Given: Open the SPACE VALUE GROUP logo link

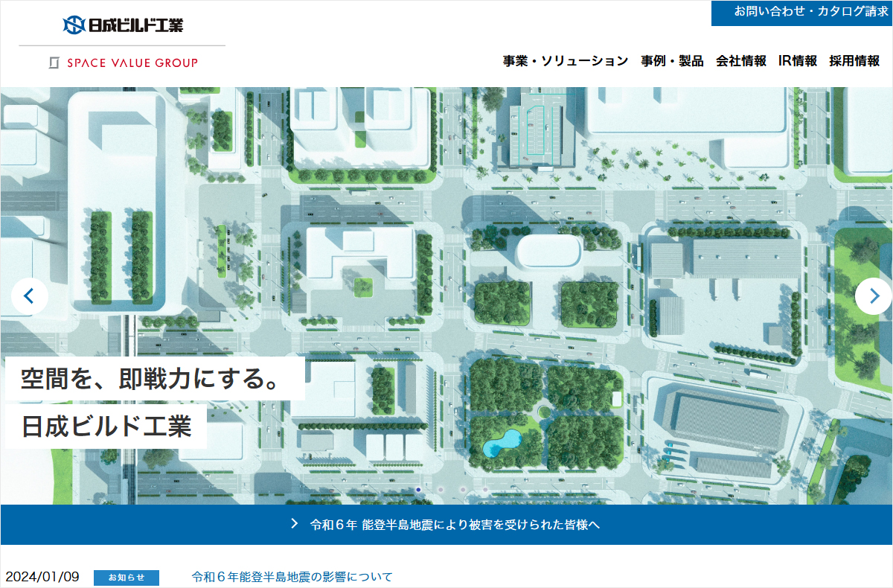Looking at the screenshot, I should (x=123, y=63).
